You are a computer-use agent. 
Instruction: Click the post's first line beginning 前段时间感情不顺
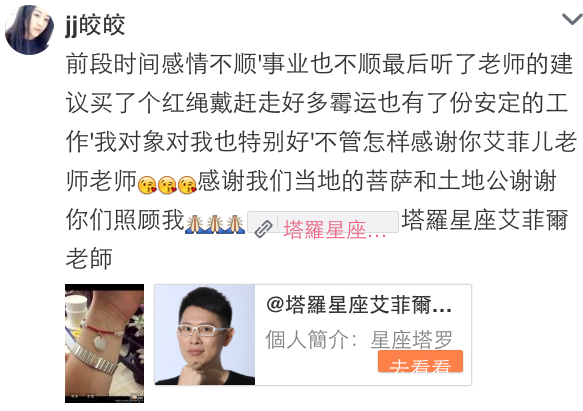coord(319,64)
